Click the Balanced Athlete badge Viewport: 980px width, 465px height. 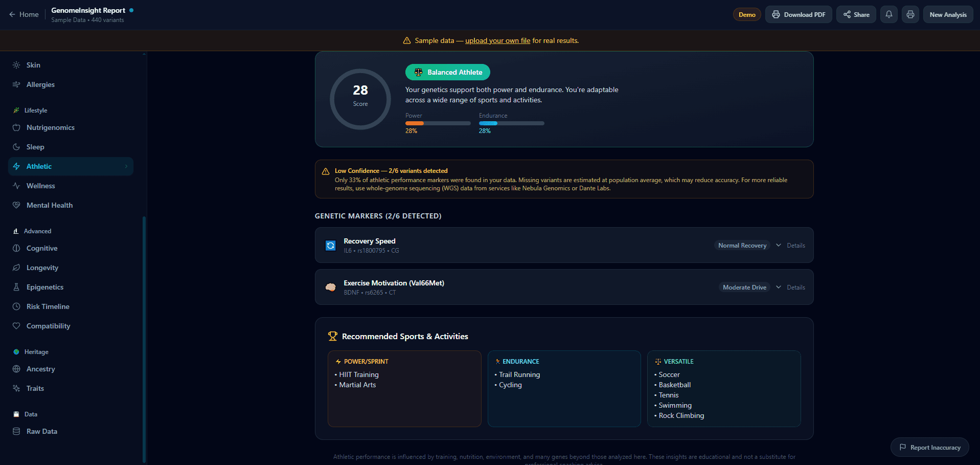pos(447,72)
